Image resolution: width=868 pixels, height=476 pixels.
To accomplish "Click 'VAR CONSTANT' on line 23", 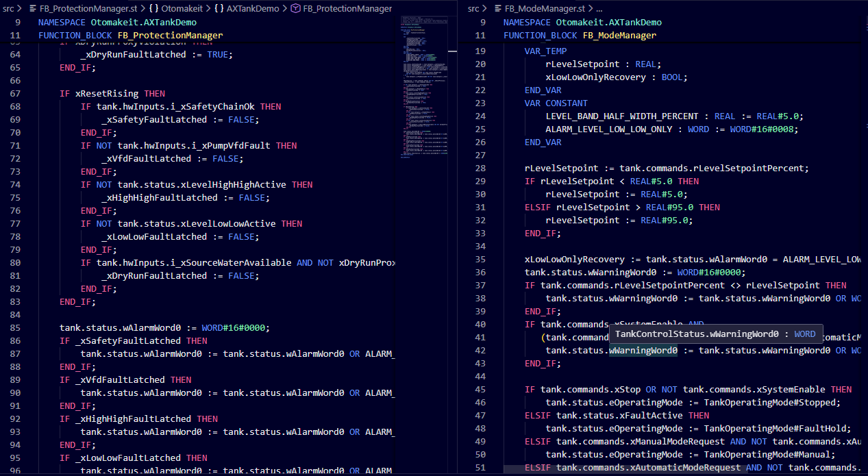I will (x=556, y=103).
